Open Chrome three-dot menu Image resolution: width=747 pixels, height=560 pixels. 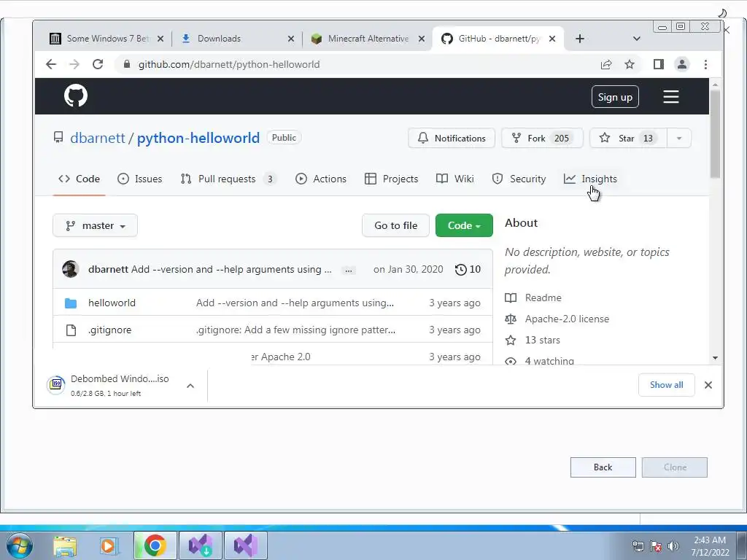(705, 64)
